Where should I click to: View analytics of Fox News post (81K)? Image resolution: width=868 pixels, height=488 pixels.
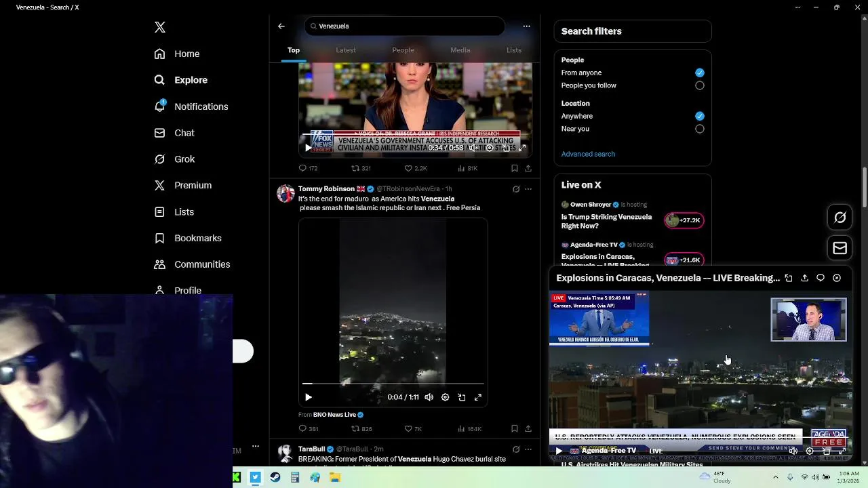click(468, 168)
